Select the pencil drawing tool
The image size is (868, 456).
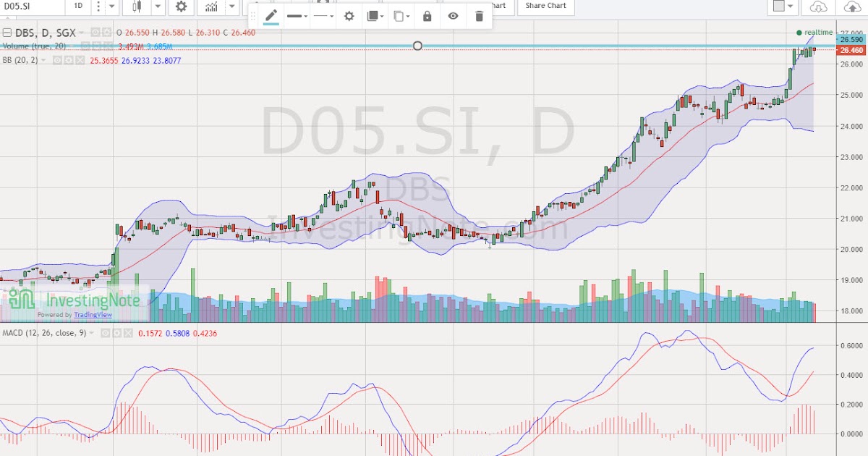click(x=271, y=15)
